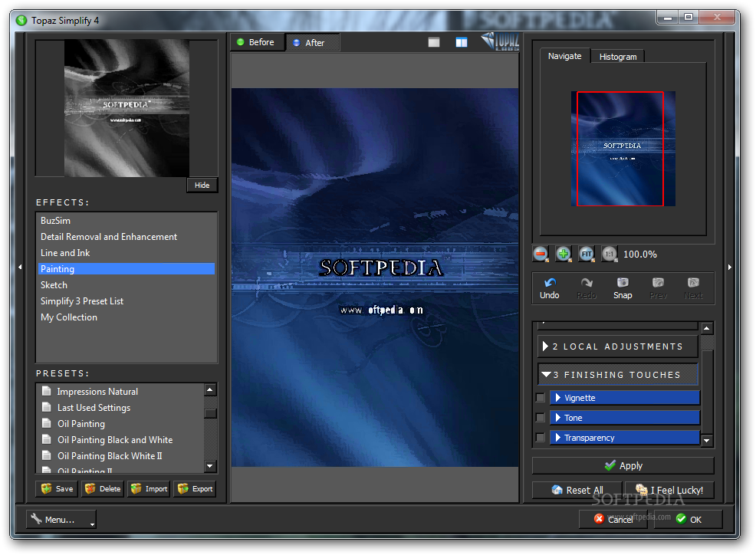Enable the Vignette checkbox
Screen dimensions: 756x555
point(540,398)
